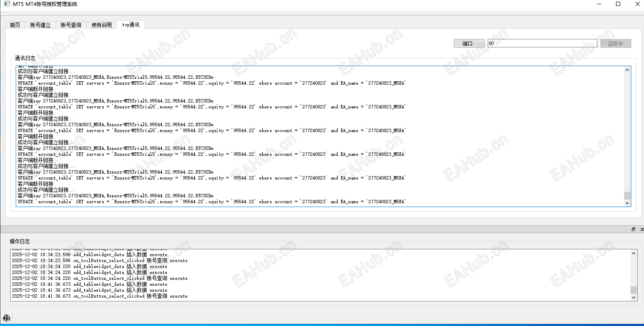
Task: Click the scrollbar thumb of the communication log
Action: (x=627, y=196)
